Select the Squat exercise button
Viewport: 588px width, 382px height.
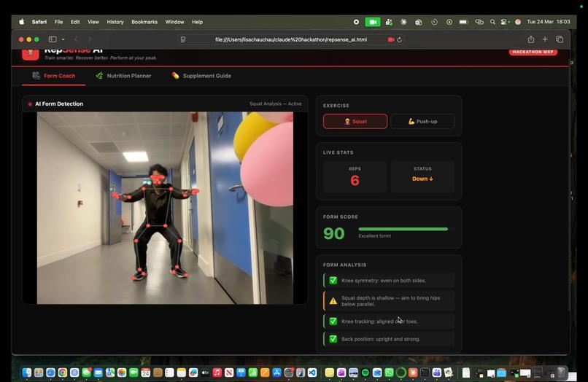355,122
